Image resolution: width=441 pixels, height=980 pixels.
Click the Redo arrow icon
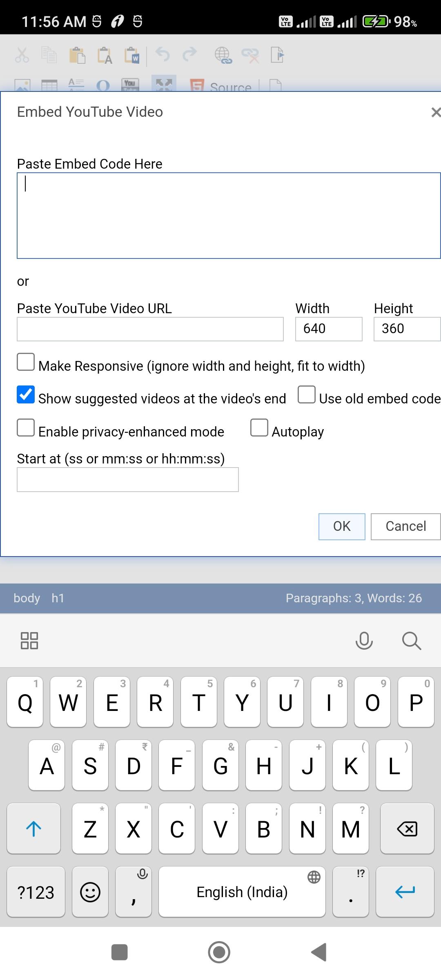(189, 54)
